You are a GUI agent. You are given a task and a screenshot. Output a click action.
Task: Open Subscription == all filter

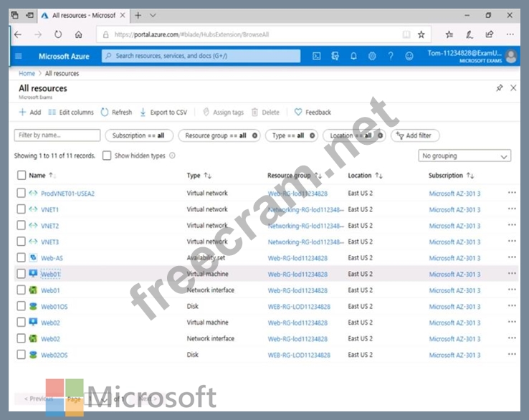tap(138, 135)
